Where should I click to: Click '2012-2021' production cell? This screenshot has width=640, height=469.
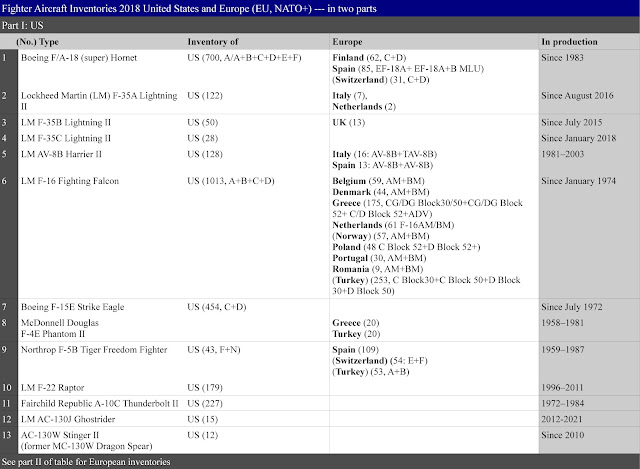[562, 419]
